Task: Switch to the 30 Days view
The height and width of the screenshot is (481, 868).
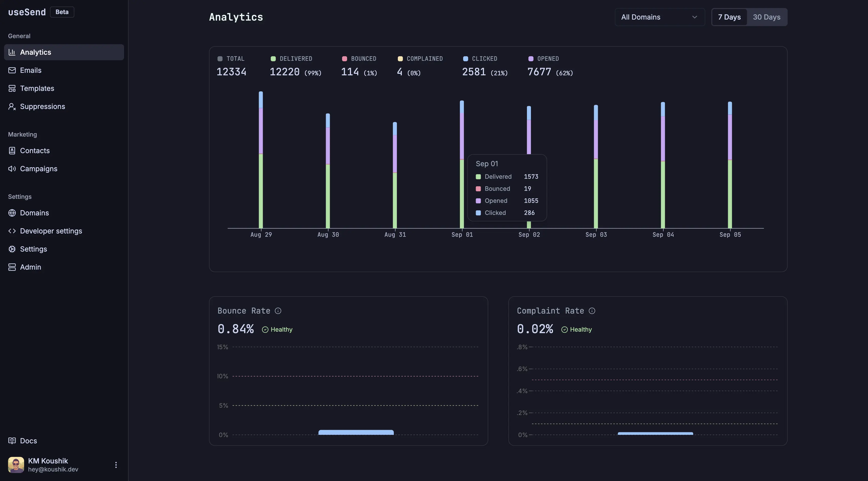Action: [767, 17]
